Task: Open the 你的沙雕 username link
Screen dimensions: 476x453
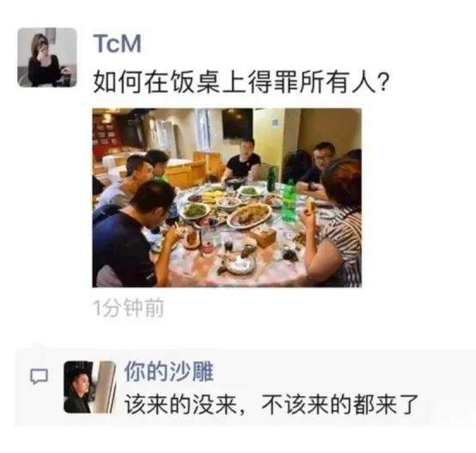Action: click(x=168, y=371)
